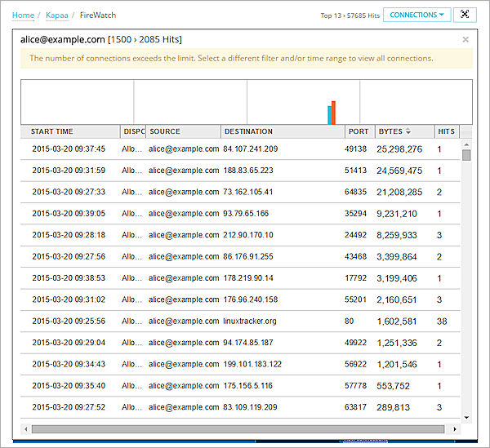Click the blue bar in timeline chart
This screenshot has height=448, width=490.
tap(329, 115)
